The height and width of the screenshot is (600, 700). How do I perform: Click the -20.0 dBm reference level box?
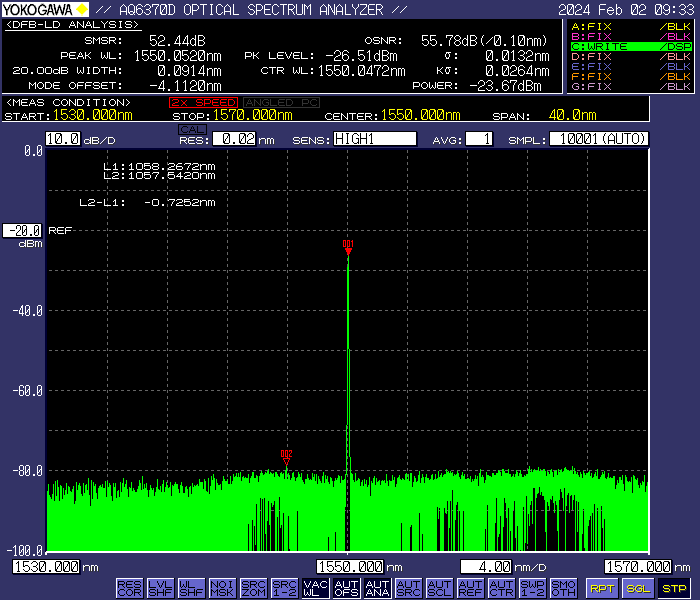(21, 230)
